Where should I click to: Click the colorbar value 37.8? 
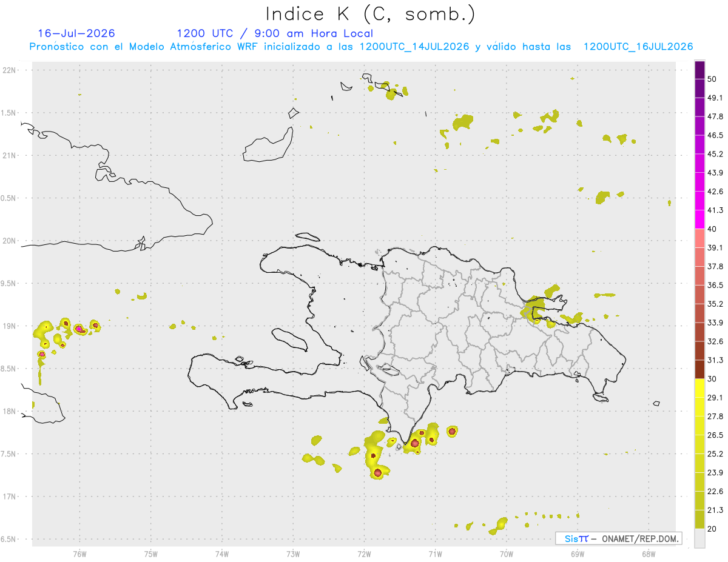(715, 266)
